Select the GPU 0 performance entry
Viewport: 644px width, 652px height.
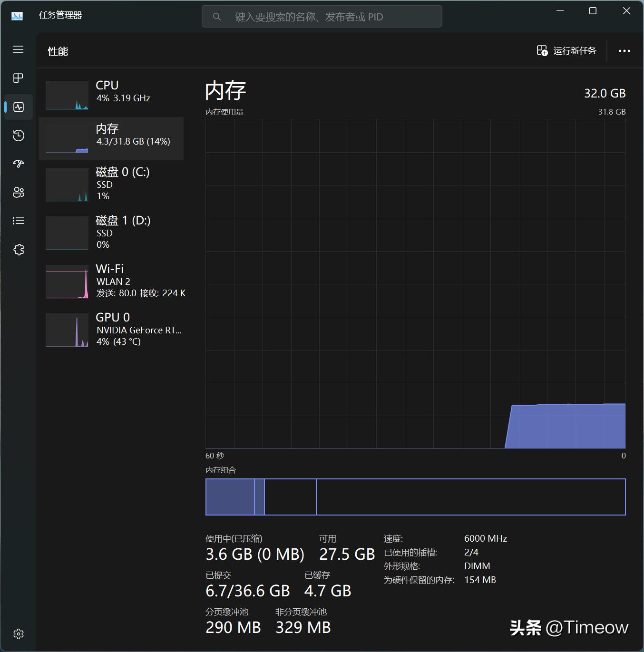point(112,329)
